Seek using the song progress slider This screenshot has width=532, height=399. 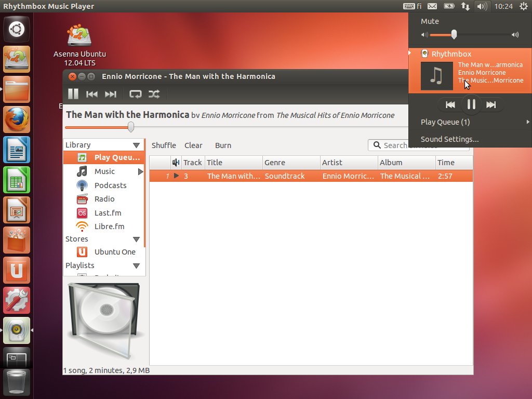click(x=131, y=127)
